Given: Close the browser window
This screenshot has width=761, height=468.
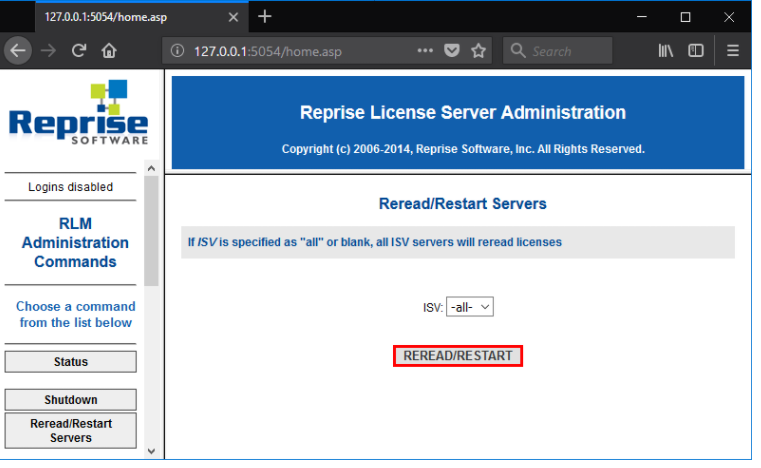Looking at the screenshot, I should click(729, 17).
